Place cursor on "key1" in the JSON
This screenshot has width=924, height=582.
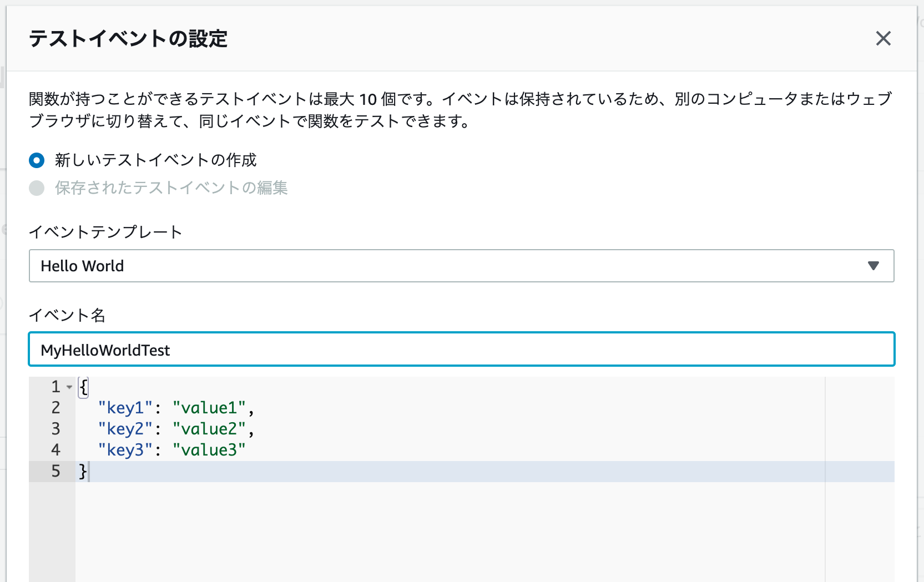point(125,408)
